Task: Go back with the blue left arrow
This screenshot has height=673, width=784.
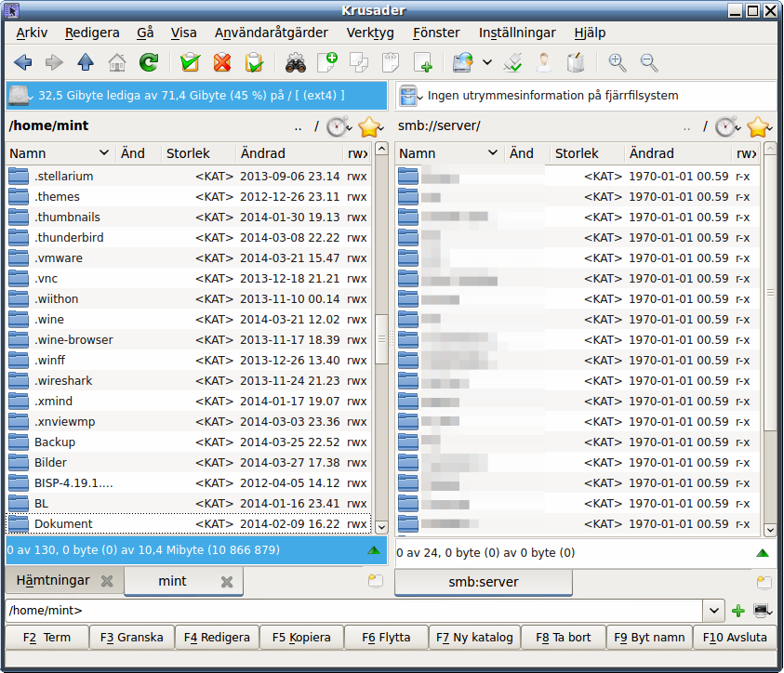Action: [x=23, y=63]
